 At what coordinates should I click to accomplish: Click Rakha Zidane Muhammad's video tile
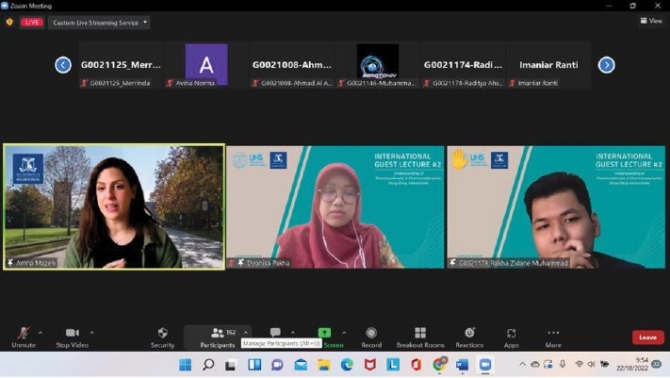pyautogui.click(x=556, y=207)
